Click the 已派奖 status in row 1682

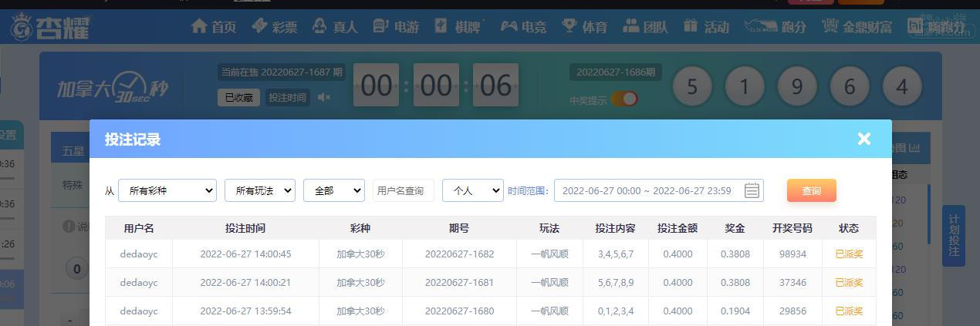pyautogui.click(x=849, y=254)
